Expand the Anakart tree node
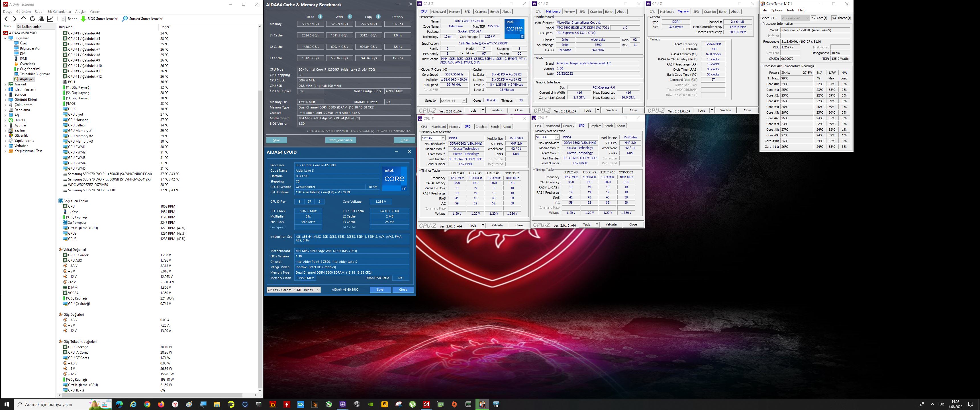The width and height of the screenshot is (980, 410). point(5,85)
